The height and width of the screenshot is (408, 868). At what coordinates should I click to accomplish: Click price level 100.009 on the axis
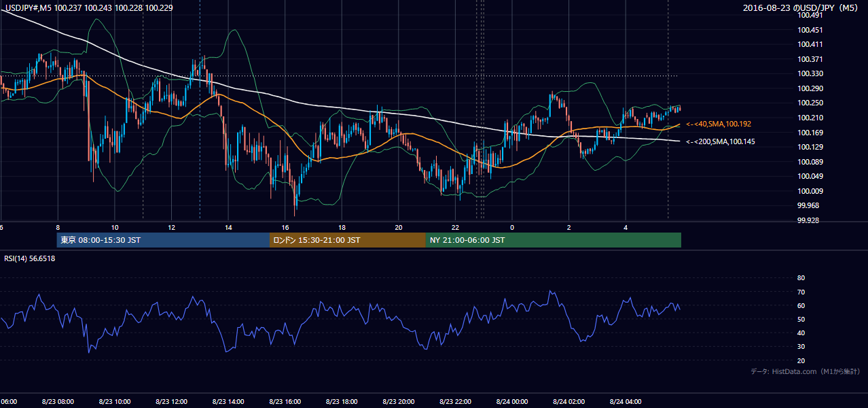tap(810, 191)
